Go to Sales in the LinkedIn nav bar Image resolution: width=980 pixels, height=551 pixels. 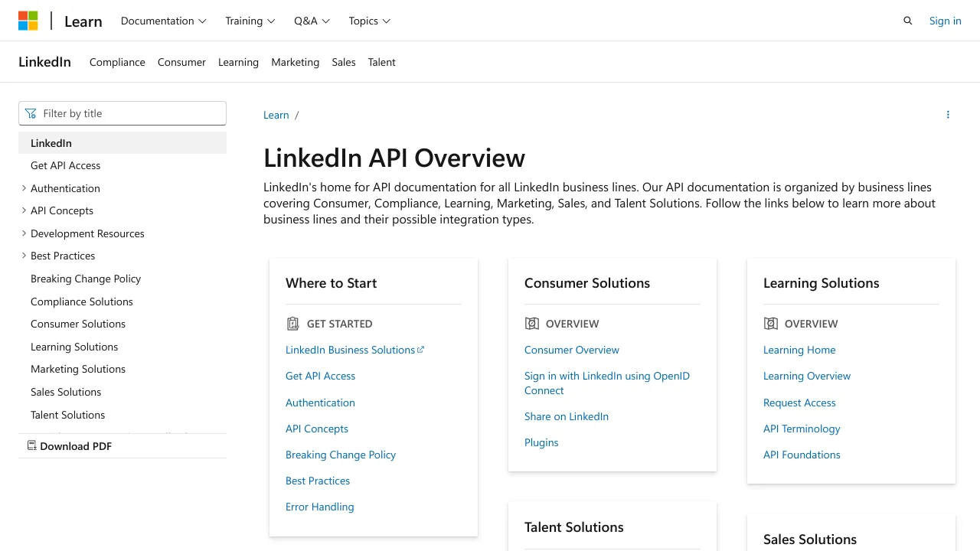(344, 62)
